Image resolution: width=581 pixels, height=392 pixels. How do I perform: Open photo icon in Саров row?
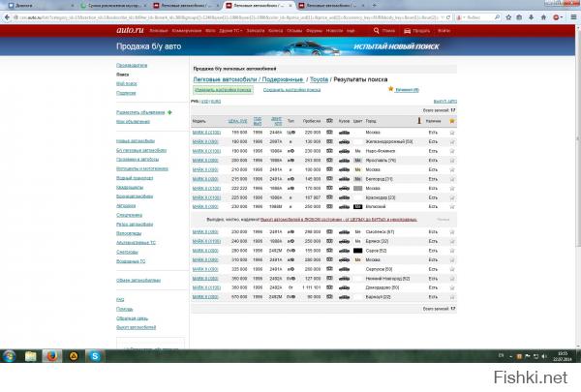coord(329,251)
